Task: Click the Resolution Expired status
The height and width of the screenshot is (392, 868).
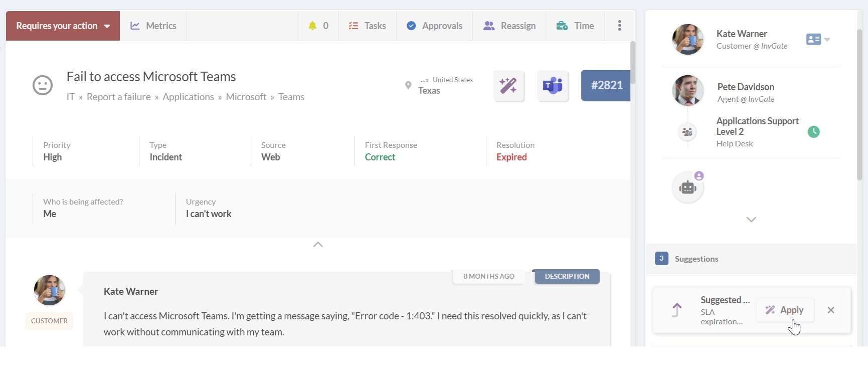Action: coord(511,157)
